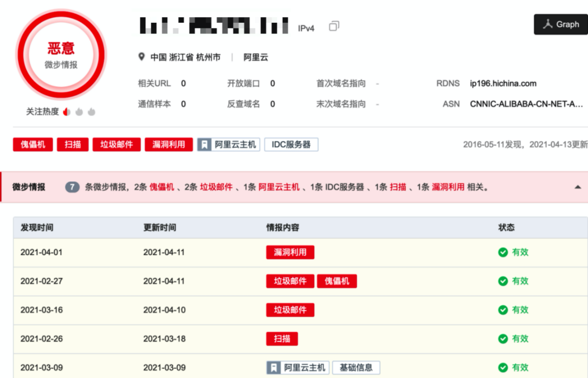588x378 pixels.
Task: Click green status check on 2021-02-26 row
Action: coord(503,339)
